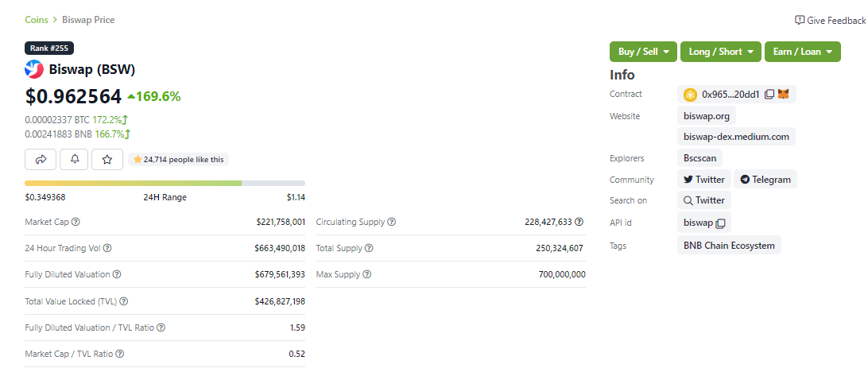The height and width of the screenshot is (376, 868).
Task: Set a price alert with the bell icon
Action: pos(76,160)
